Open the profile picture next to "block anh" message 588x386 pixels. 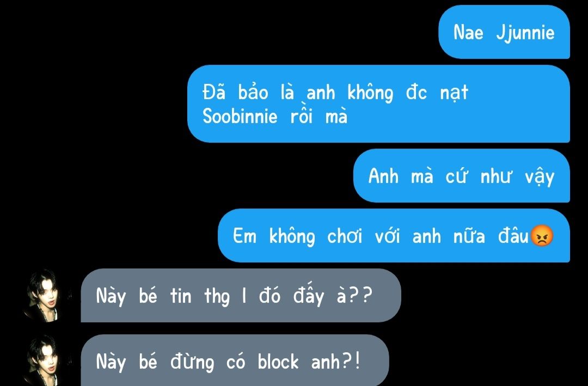(44, 360)
